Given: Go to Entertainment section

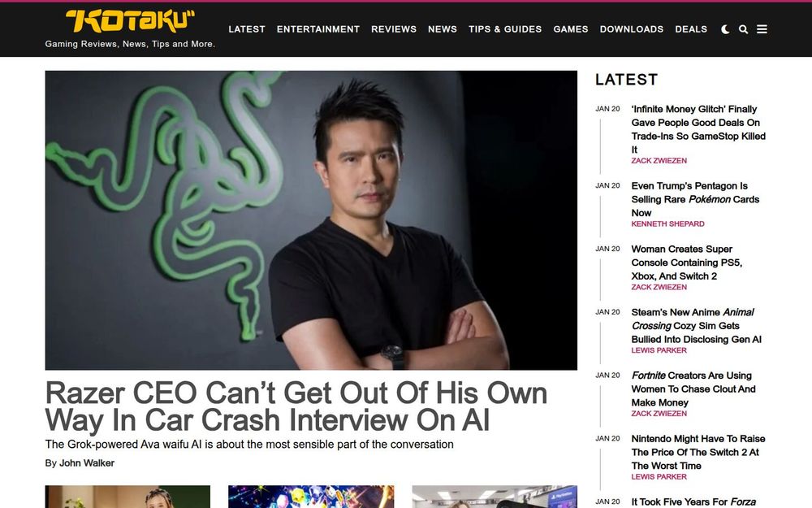Looking at the screenshot, I should coord(318,29).
